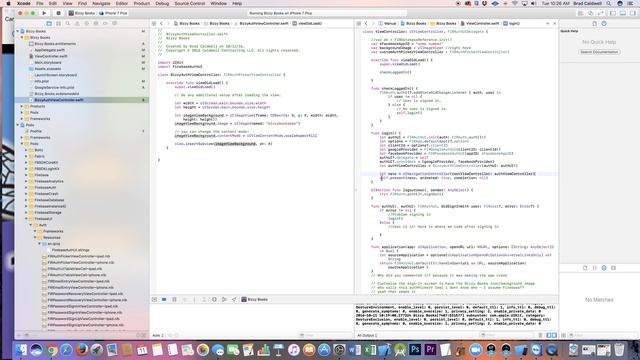640x360 pixels.
Task: Select BizzyAuthViewController.swift in the navigator
Action: [x=59, y=100]
